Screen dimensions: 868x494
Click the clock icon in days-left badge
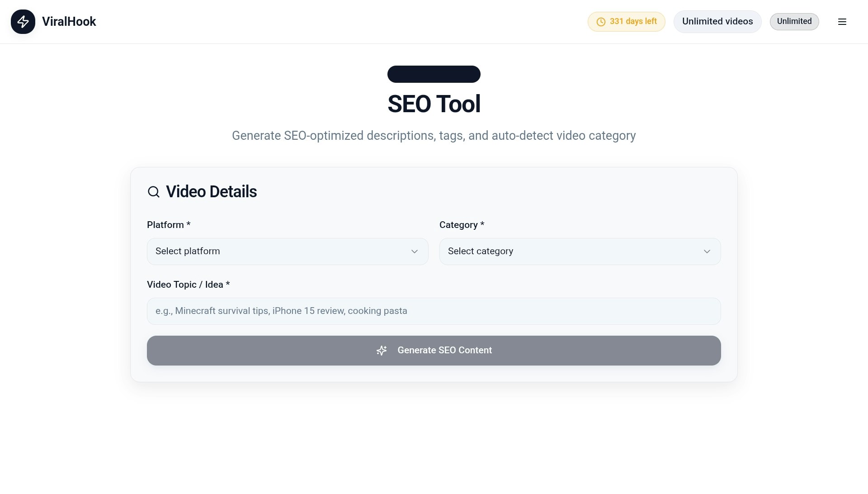tap(601, 22)
